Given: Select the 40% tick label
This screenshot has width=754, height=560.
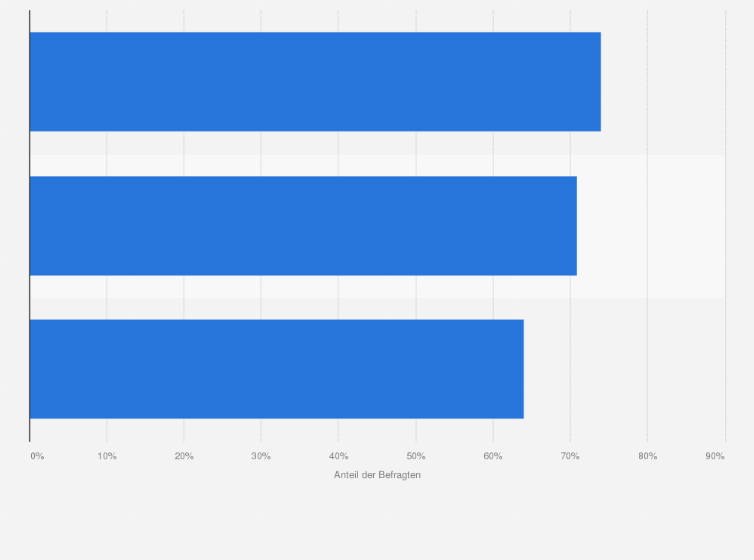Looking at the screenshot, I should [x=339, y=456].
